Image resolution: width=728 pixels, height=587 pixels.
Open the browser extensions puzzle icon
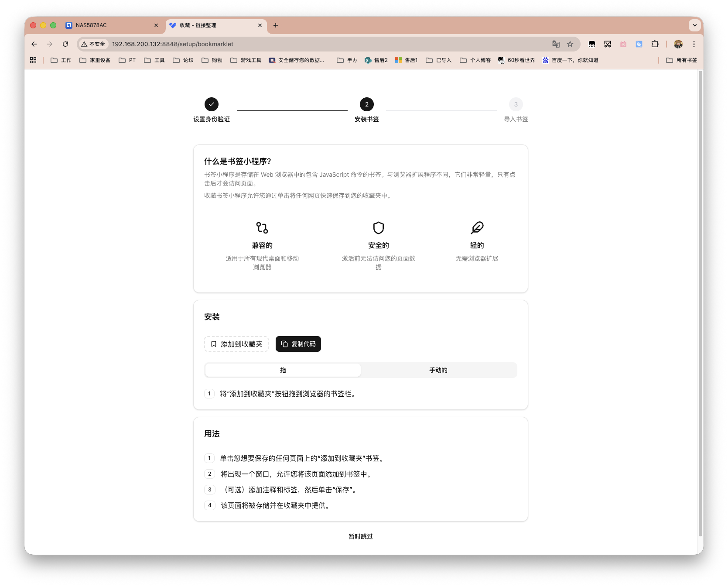(x=654, y=44)
